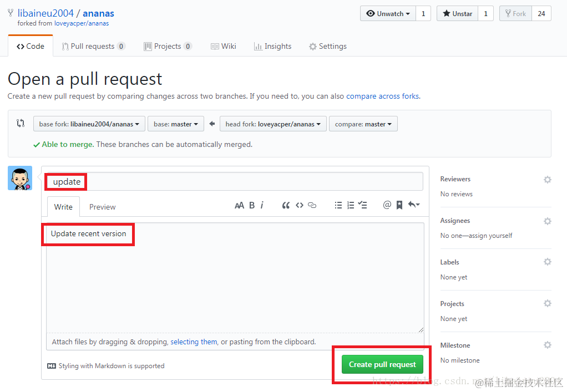
Task: Open Milestone gear settings
Action: (x=548, y=345)
